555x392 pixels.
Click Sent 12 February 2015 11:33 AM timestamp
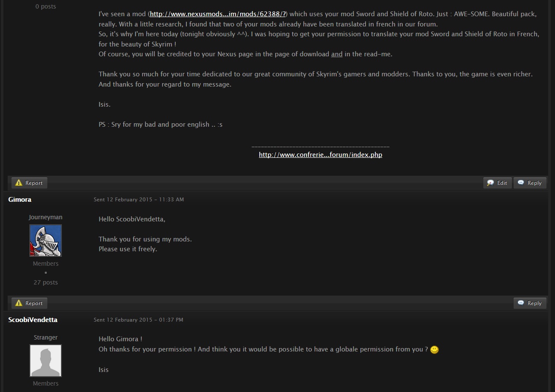139,200
